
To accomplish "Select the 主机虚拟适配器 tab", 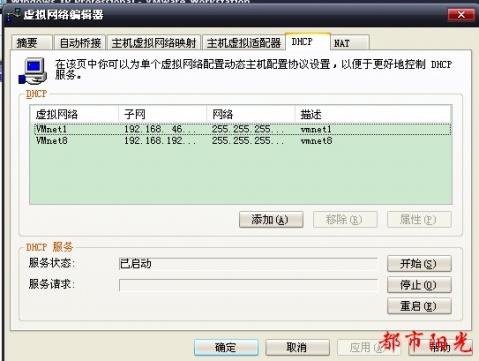I will [244, 43].
